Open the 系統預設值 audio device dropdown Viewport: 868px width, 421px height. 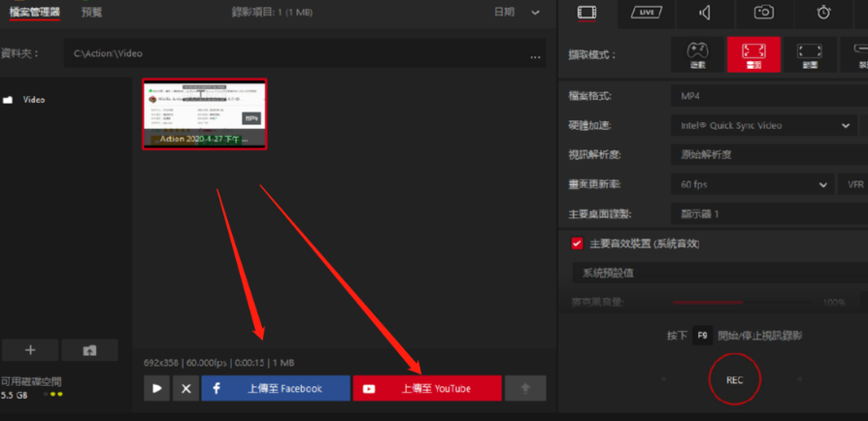pyautogui.click(x=719, y=273)
